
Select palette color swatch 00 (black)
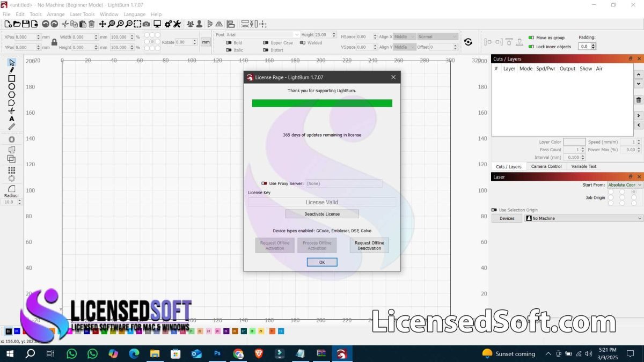9,331
